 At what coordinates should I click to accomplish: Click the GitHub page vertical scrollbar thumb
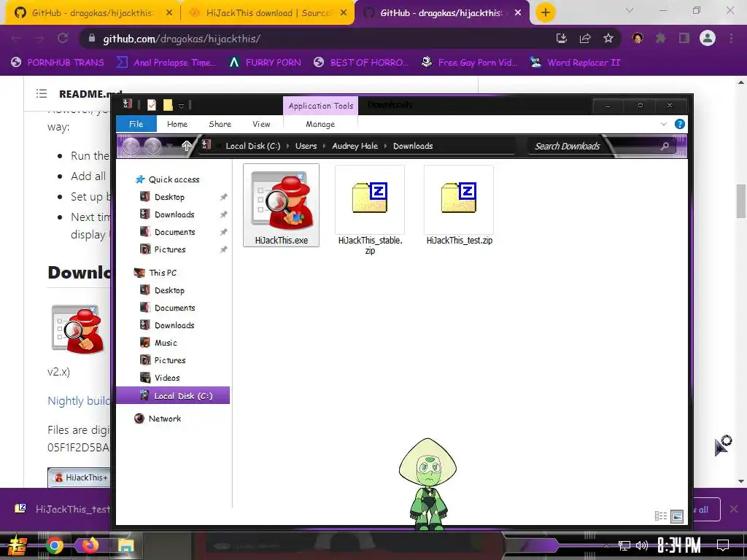741,201
